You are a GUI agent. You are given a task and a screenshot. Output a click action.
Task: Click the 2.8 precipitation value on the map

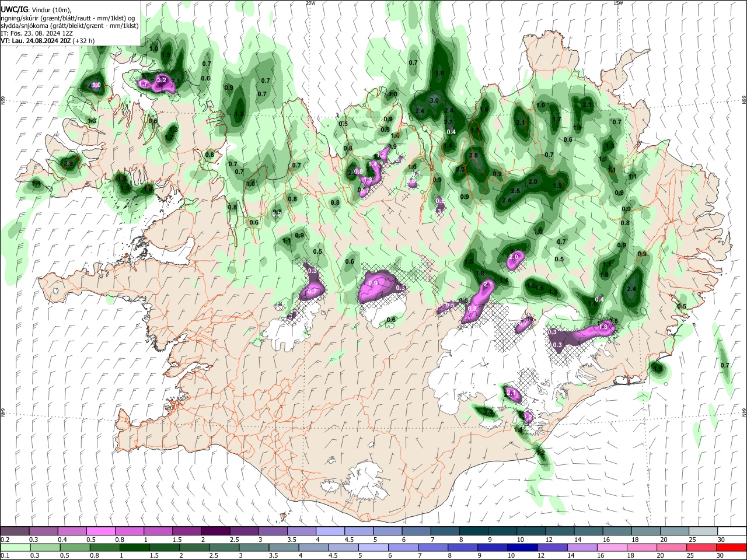click(x=473, y=155)
